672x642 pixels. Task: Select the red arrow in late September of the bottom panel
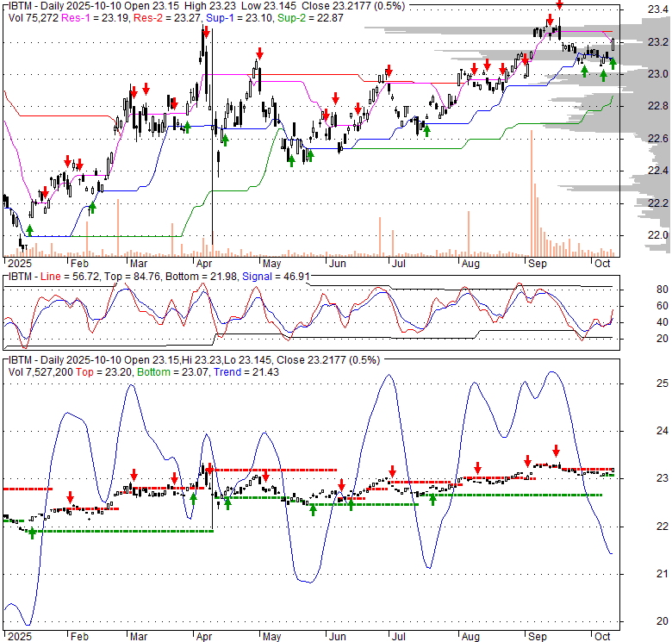coord(556,450)
